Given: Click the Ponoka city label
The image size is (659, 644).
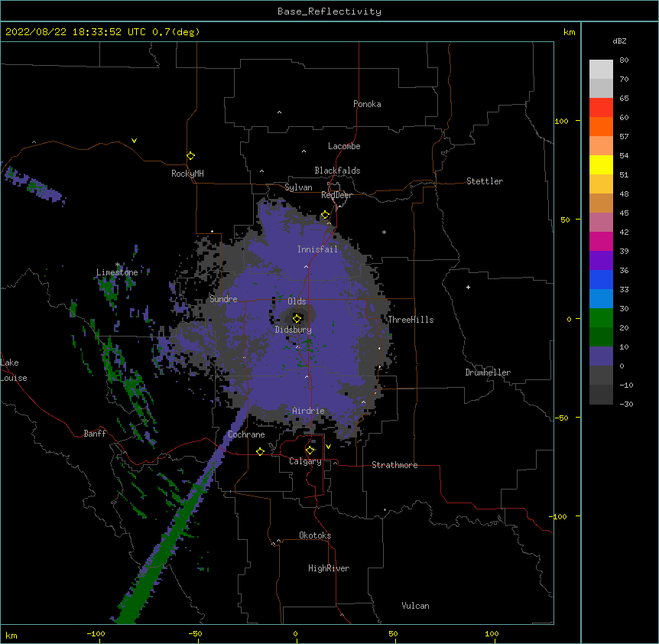Looking at the screenshot, I should [367, 104].
